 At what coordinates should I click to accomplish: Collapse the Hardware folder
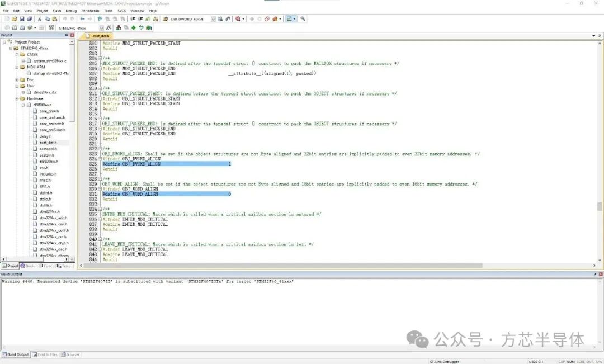click(x=17, y=98)
